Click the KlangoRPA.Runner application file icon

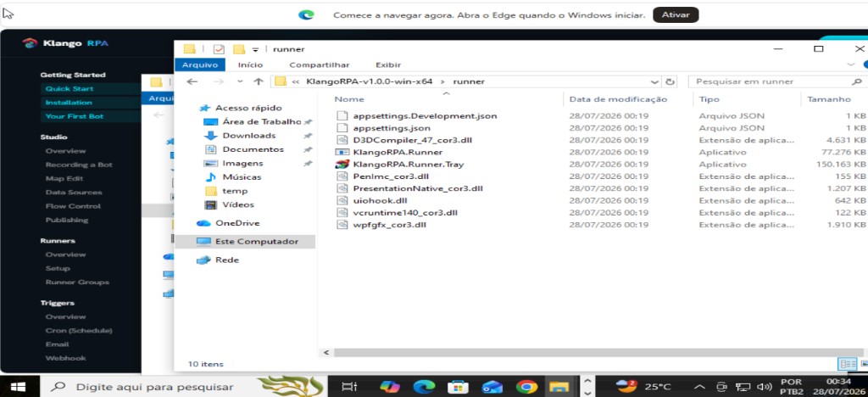tap(342, 152)
